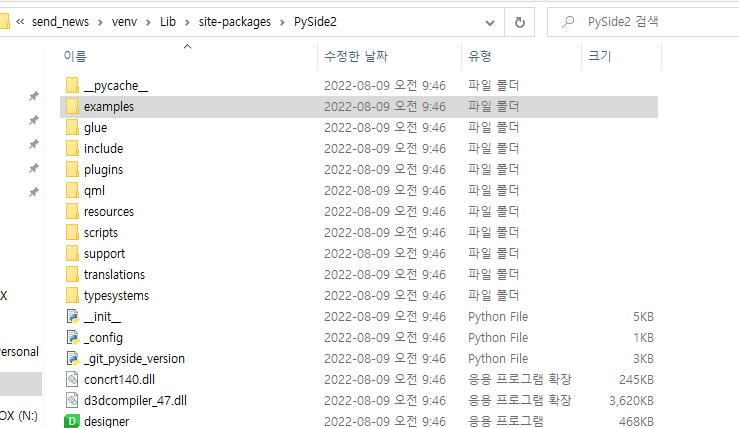The height and width of the screenshot is (428, 739).
Task: Select the qml folder name
Action: point(94,190)
